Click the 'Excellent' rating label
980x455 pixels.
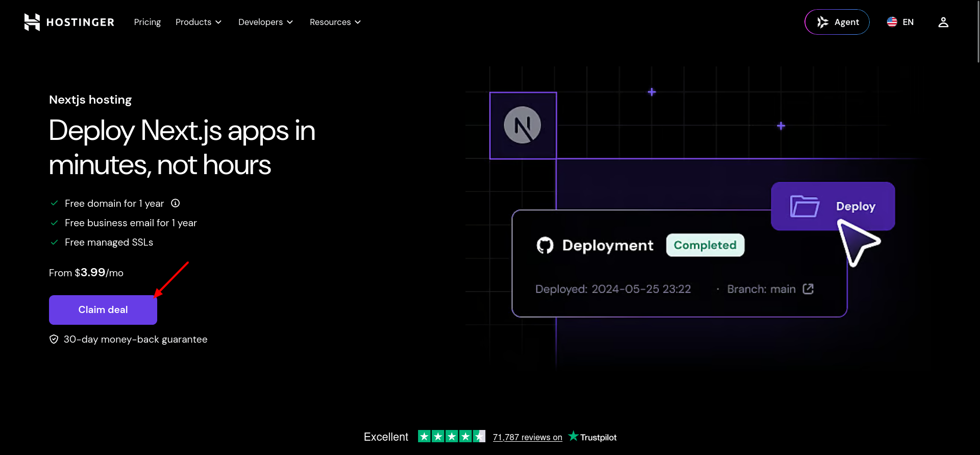386,437
